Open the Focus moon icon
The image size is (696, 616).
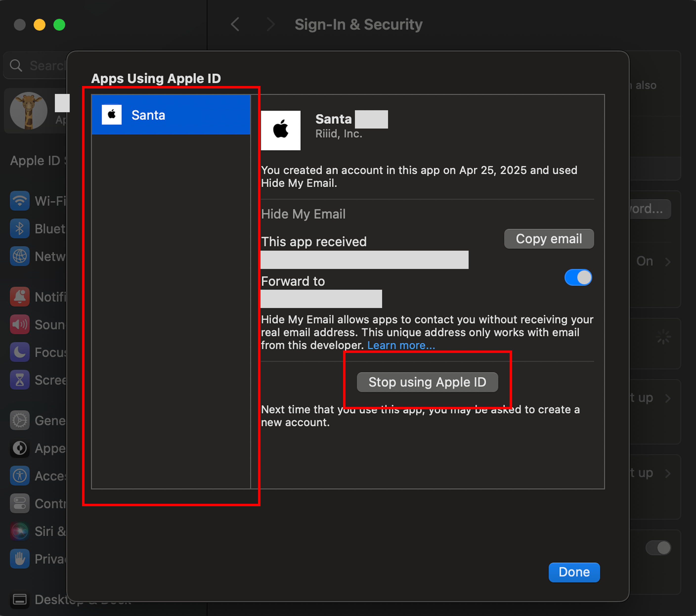(20, 352)
